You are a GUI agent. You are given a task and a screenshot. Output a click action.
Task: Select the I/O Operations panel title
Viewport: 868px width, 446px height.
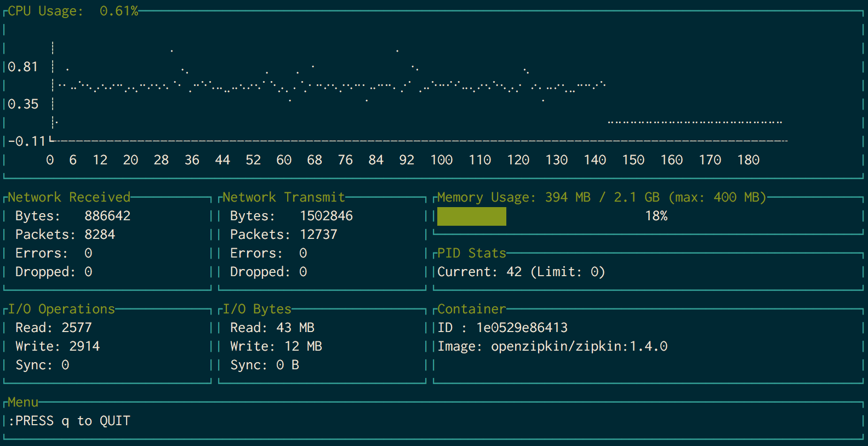(x=61, y=309)
